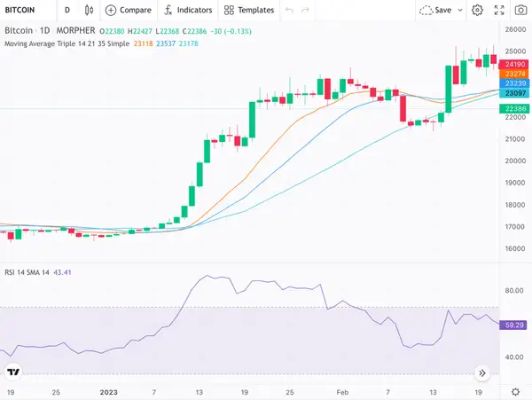Click the teal 23178 MA legend value

click(x=188, y=43)
